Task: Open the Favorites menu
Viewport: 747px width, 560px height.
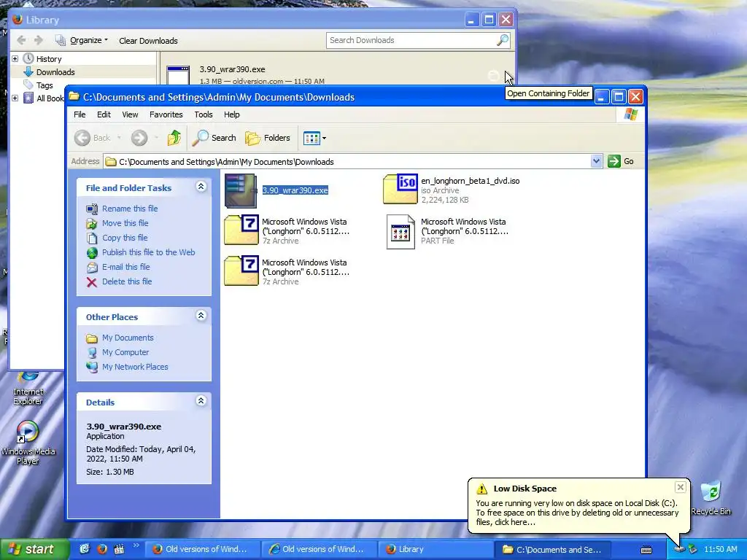Action: pyautogui.click(x=166, y=114)
